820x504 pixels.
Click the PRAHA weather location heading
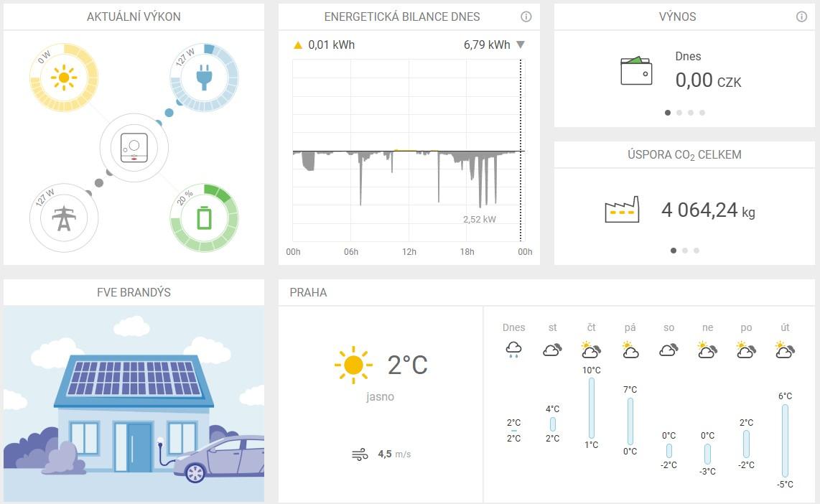click(x=308, y=293)
